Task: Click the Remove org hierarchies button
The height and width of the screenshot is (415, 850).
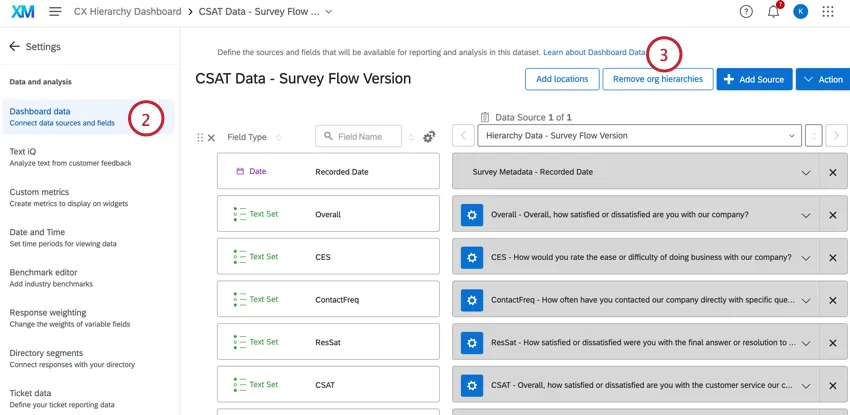Action: [657, 79]
